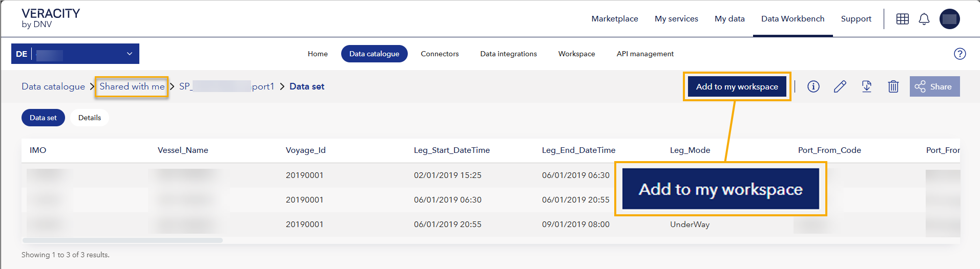Open the Data catalogue menu
This screenshot has height=269, width=980.
click(374, 54)
